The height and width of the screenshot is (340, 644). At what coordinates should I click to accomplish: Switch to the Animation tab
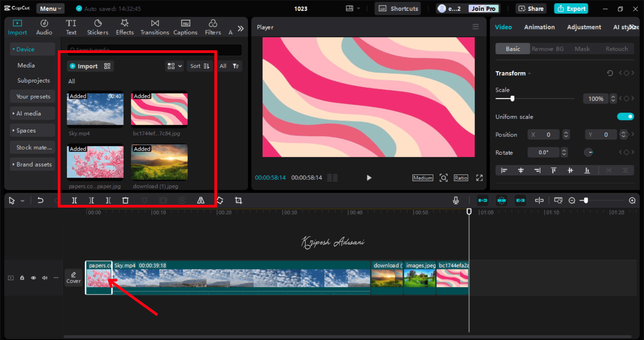click(539, 27)
